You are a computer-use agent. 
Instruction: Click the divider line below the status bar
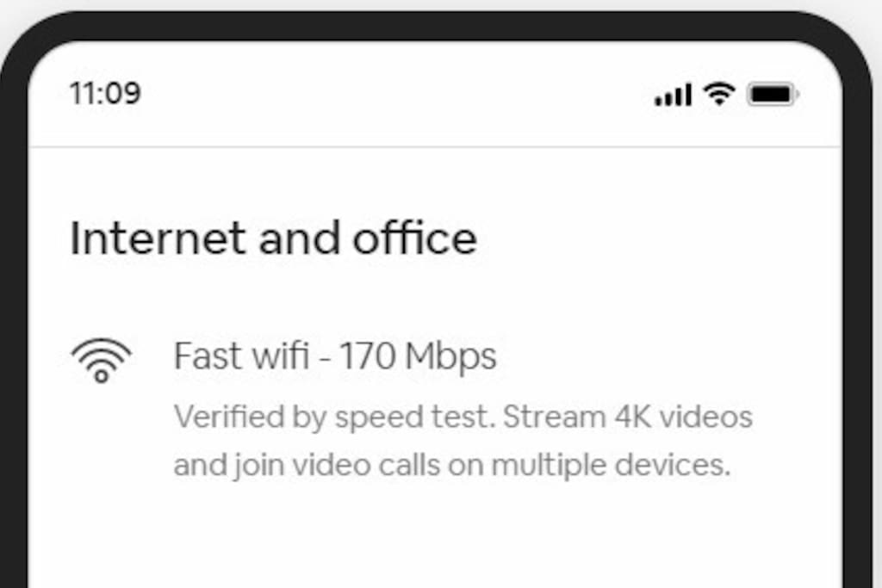click(x=435, y=147)
